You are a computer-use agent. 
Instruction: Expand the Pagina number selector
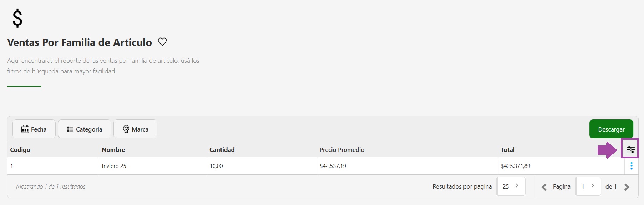(x=588, y=186)
